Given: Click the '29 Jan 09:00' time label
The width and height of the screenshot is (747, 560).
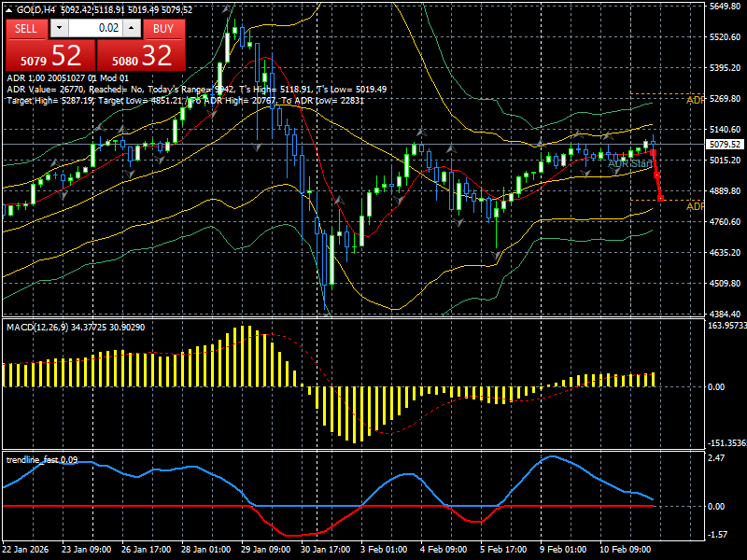Looking at the screenshot, I should 265,549.
